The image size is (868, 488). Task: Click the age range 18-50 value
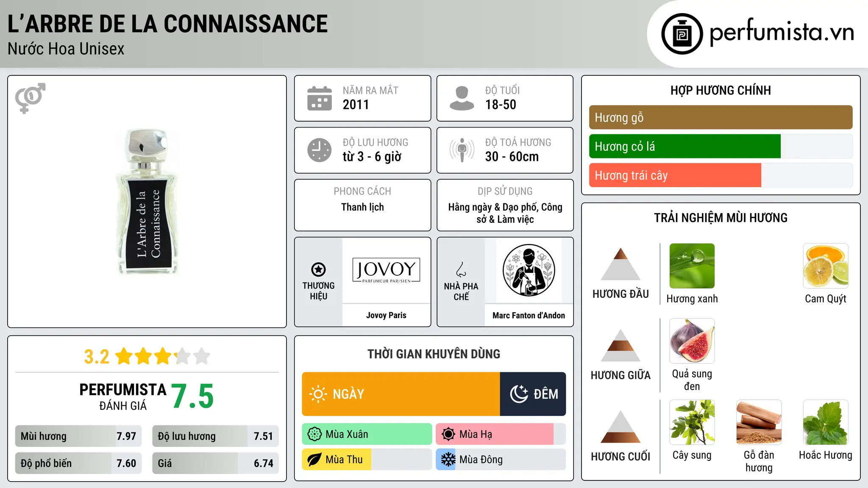501,105
